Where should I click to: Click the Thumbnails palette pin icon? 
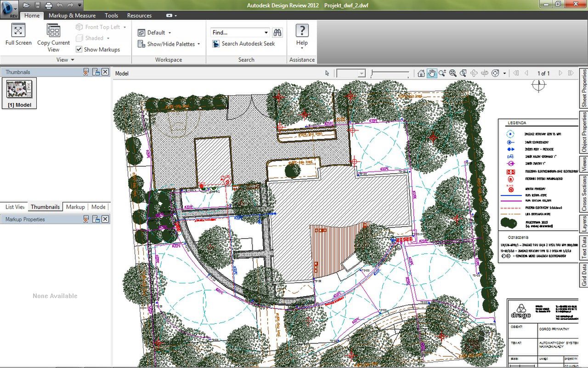(86, 72)
